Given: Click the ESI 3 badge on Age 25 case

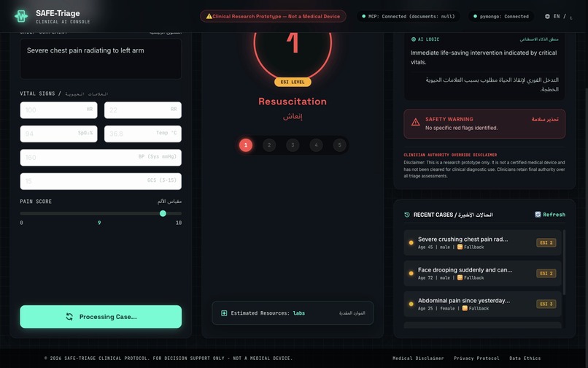Looking at the screenshot, I should [x=546, y=304].
